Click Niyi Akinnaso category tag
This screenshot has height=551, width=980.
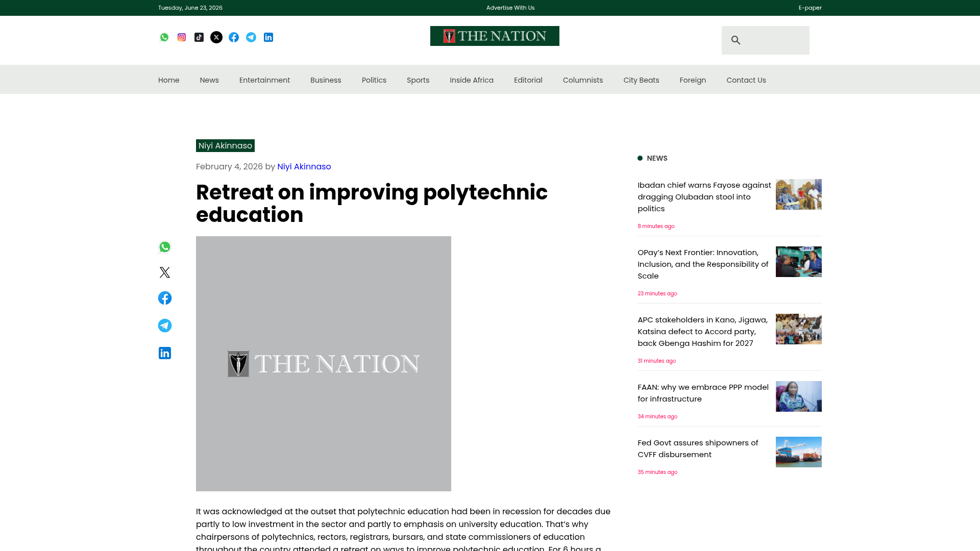tap(225, 145)
